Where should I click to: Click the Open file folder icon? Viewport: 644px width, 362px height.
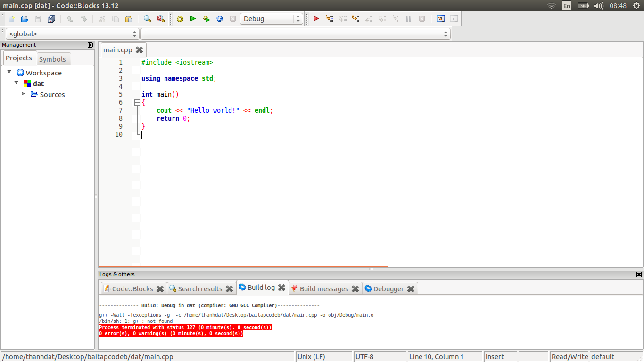coord(25,19)
